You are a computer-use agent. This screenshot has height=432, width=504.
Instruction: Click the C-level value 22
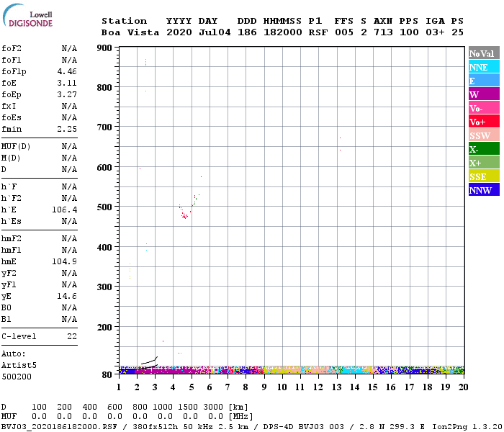tap(72, 336)
